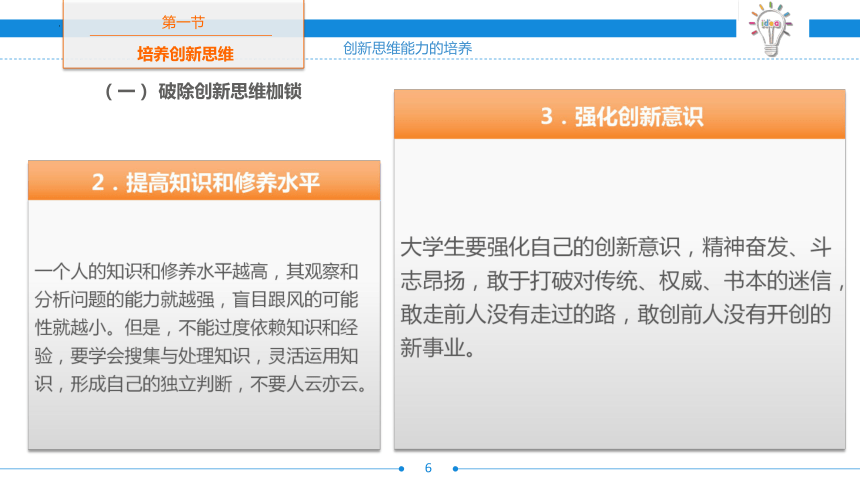Click the line 新事业。
Viewport: 860px width, 484px height.
[x=438, y=347]
